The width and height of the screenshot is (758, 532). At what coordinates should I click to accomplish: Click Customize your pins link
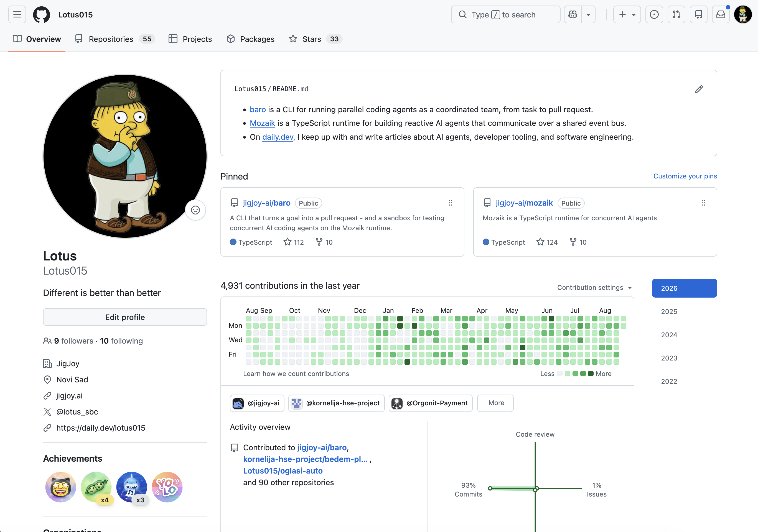pos(685,176)
